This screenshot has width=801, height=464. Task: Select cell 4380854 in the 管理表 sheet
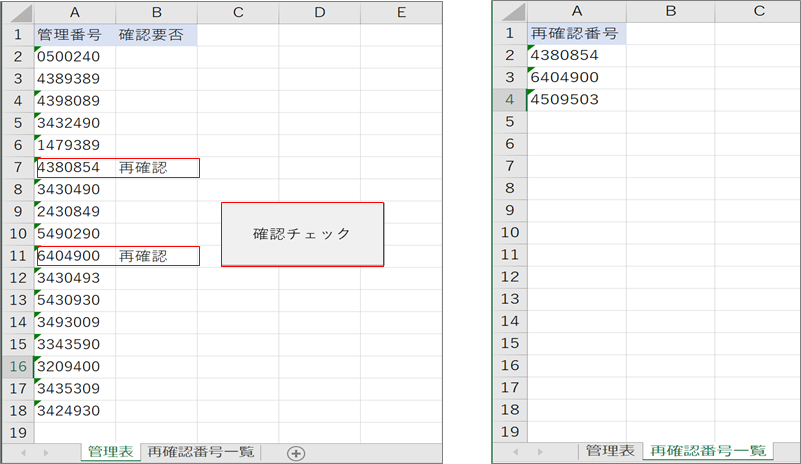[75, 168]
